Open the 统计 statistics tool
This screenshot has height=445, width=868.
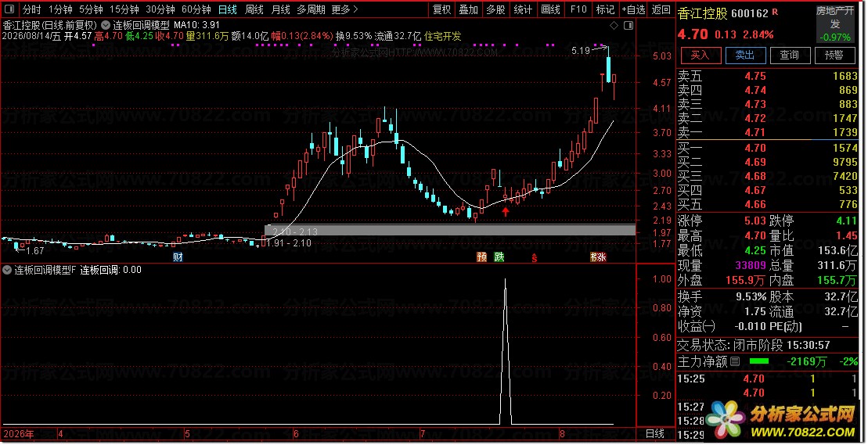pos(523,9)
